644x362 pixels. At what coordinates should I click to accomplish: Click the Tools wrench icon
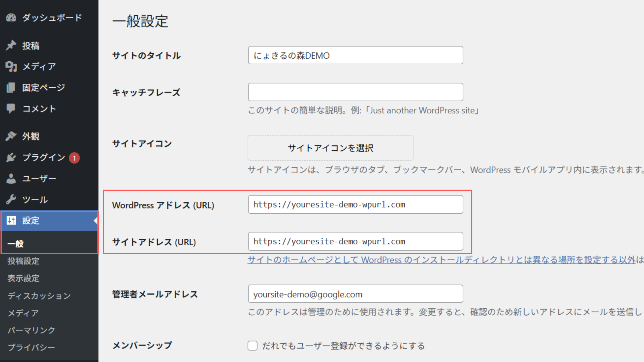coord(11,200)
